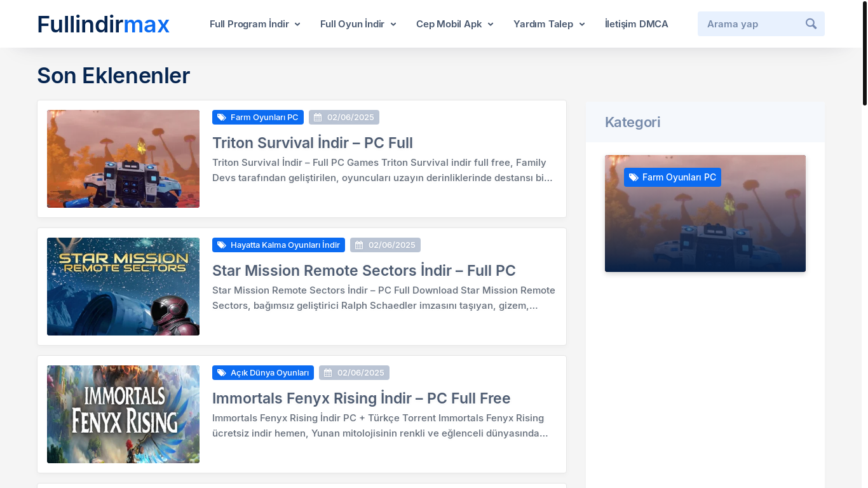This screenshot has width=868, height=488.
Task: Click the Kategori sidebar heading
Action: 632,122
